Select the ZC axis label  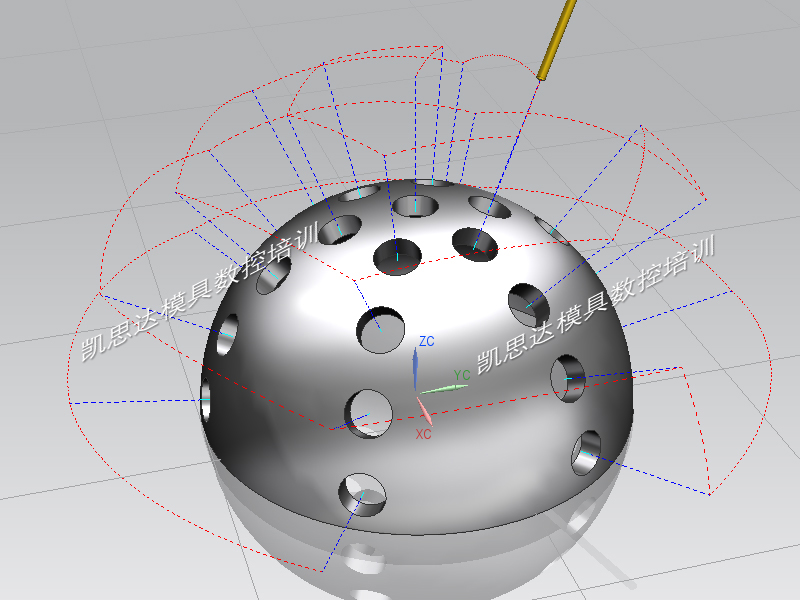(427, 342)
